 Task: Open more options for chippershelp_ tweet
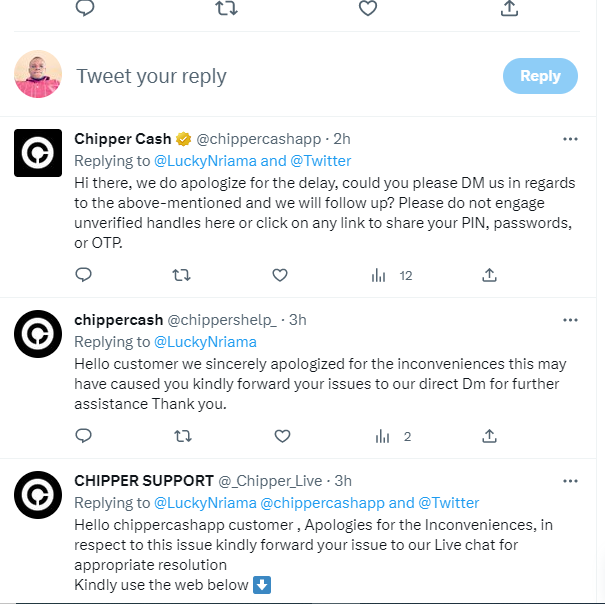(570, 321)
